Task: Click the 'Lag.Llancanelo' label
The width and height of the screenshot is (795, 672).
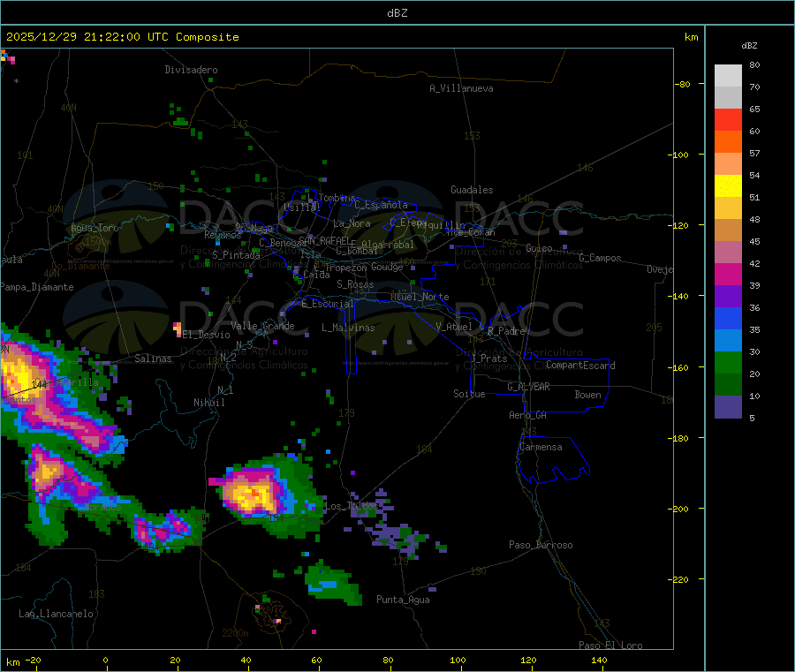Action: 56,614
